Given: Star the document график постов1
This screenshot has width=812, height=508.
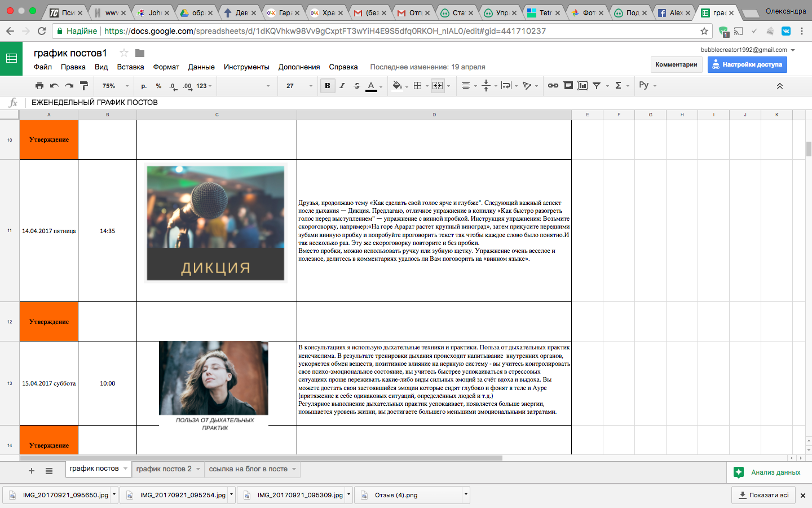Looking at the screenshot, I should (124, 53).
